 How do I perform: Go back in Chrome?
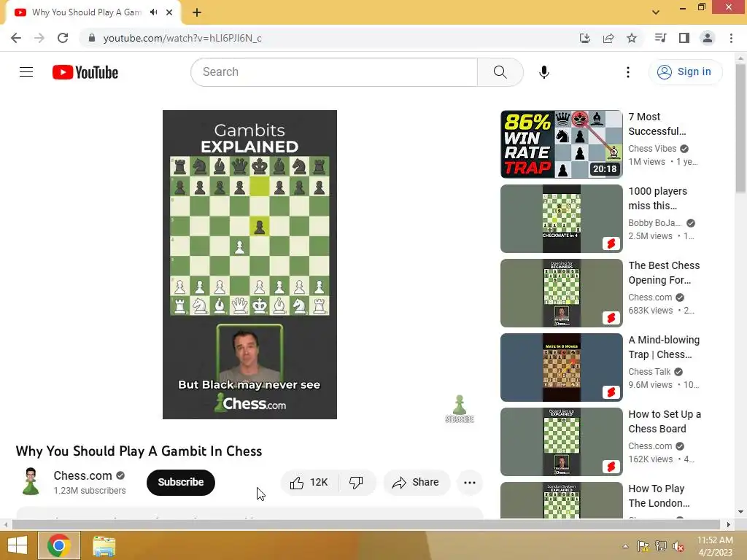pos(16,38)
